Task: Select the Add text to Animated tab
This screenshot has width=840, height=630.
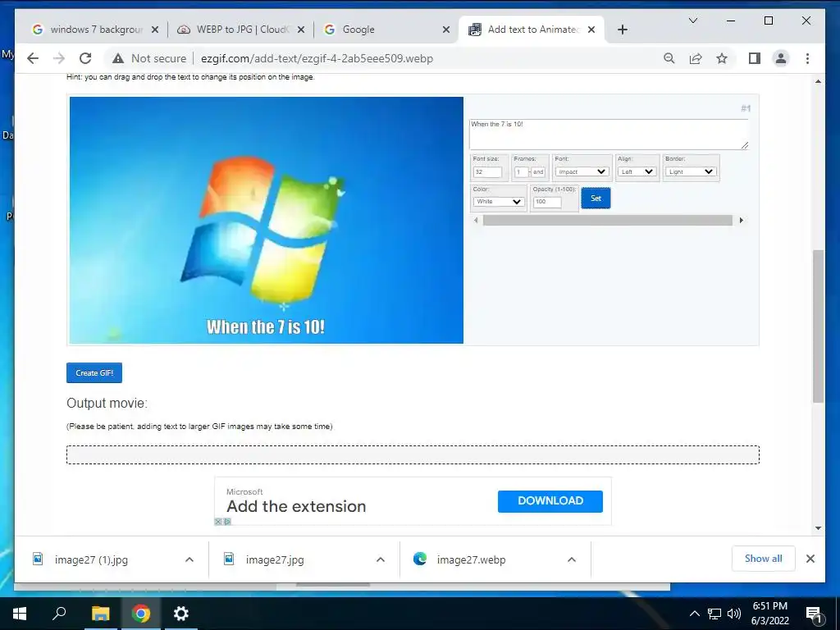Action: pos(532,30)
